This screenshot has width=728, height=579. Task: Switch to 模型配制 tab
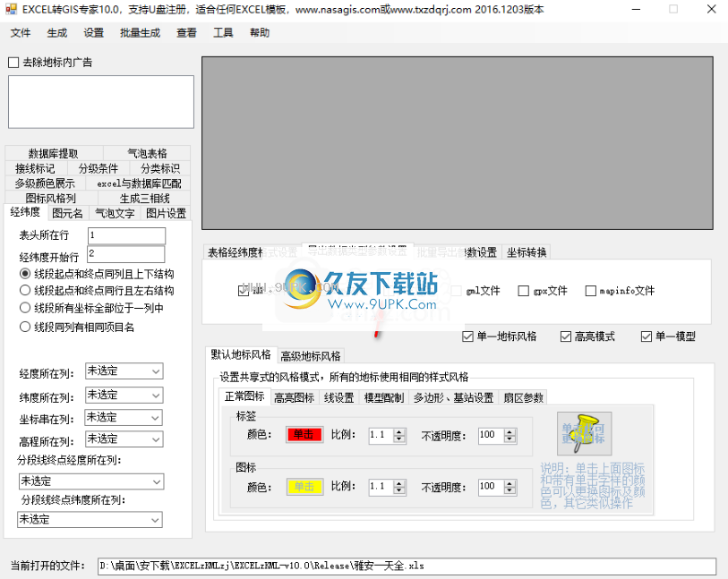[x=384, y=397]
